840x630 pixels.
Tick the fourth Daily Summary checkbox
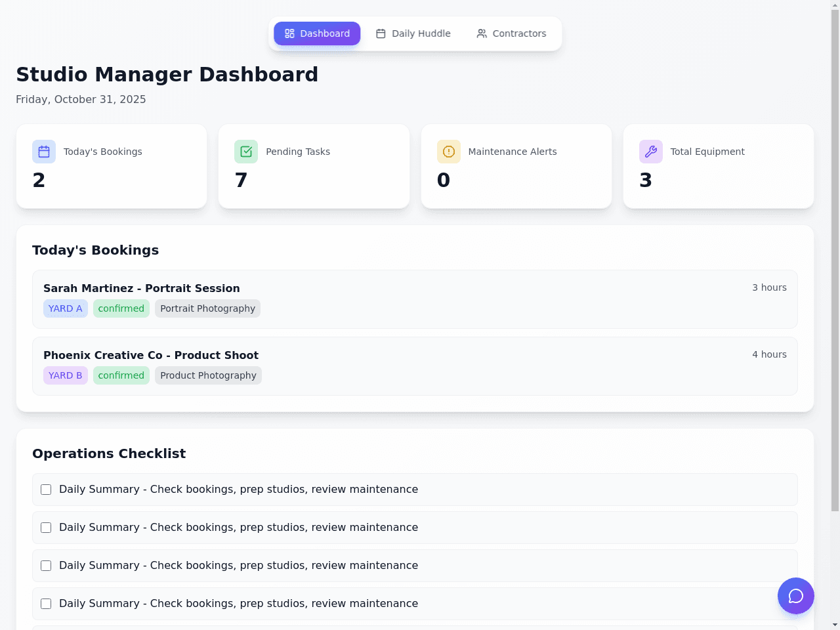click(46, 604)
